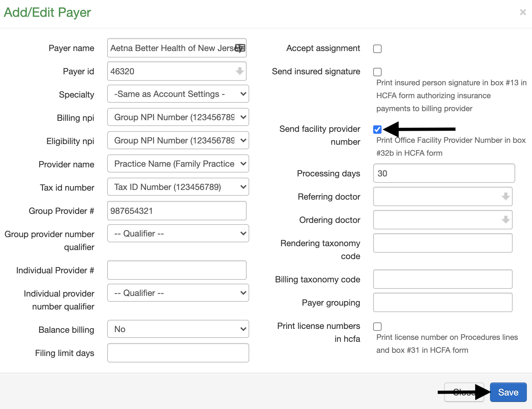The image size is (532, 409).
Task: Click the down arrow icon in Payer id field
Action: [240, 71]
